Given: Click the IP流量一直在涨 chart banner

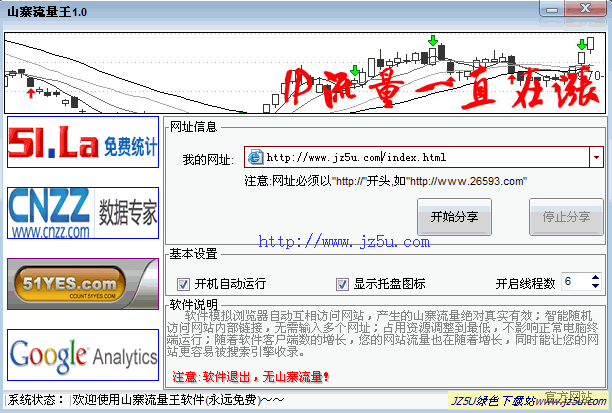Looking at the screenshot, I should [x=305, y=73].
